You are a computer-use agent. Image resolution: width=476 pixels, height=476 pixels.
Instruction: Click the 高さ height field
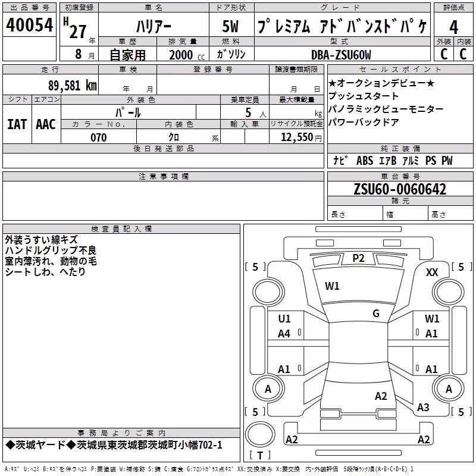coord(450,214)
